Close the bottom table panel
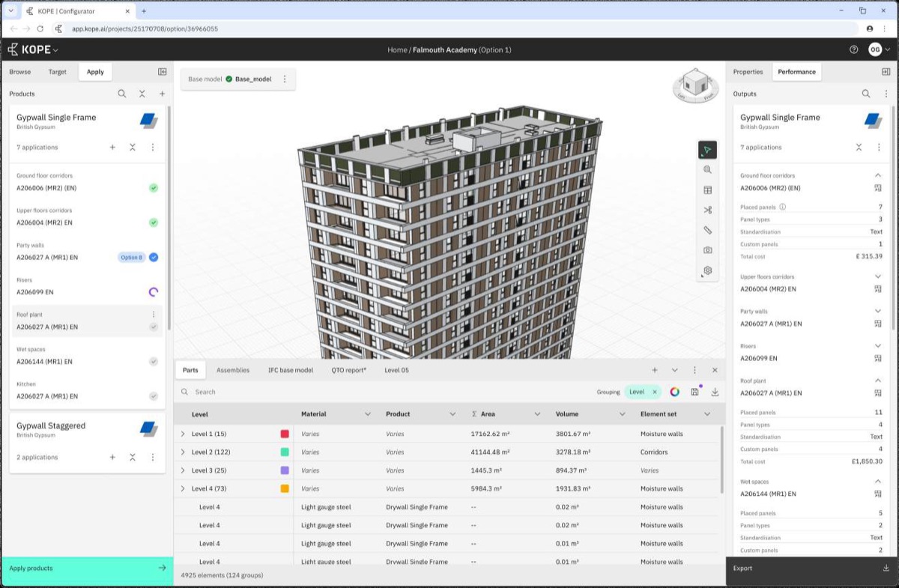Viewport: 899px width, 588px height. (715, 370)
